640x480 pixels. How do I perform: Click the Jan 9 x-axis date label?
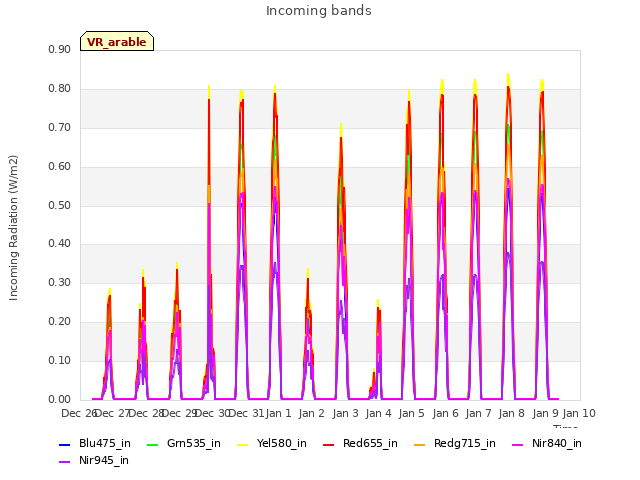coord(545,413)
